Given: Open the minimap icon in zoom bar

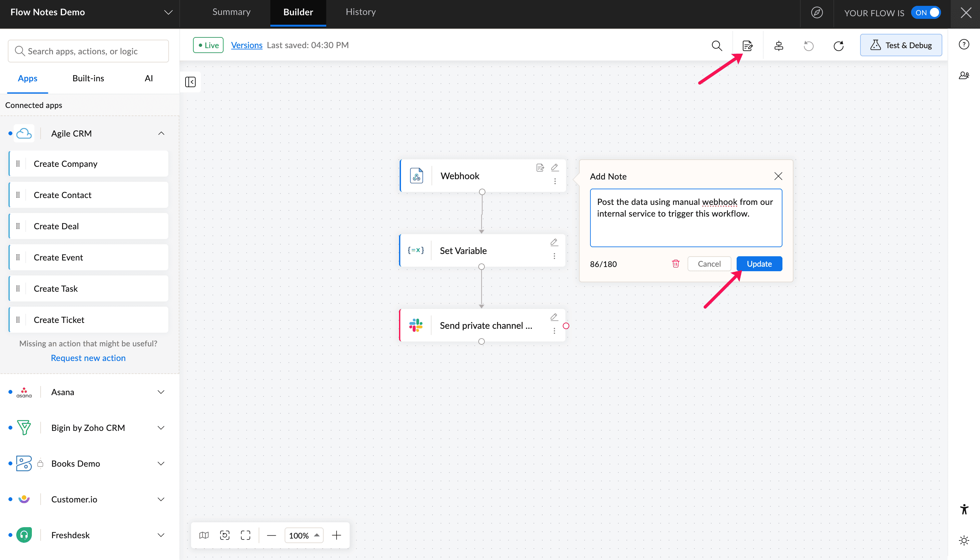Looking at the screenshot, I should click(204, 535).
